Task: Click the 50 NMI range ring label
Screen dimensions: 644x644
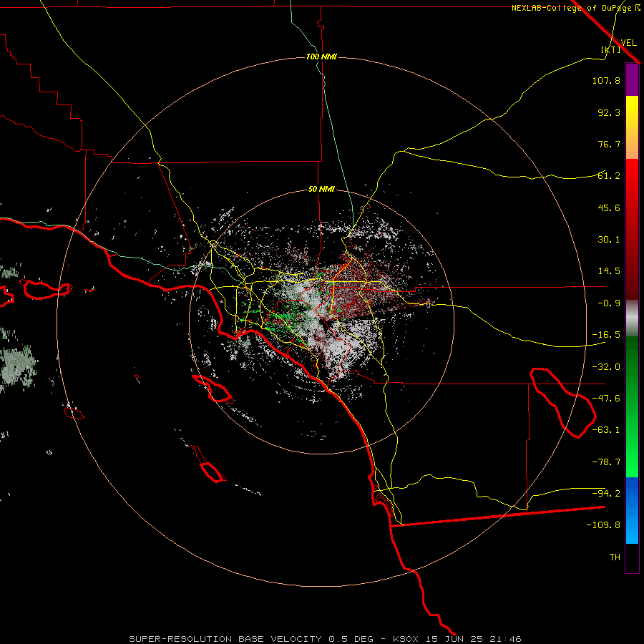Action: pos(321,190)
